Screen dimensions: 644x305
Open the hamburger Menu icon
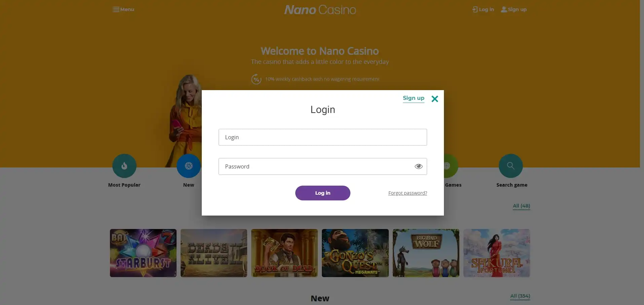click(116, 9)
